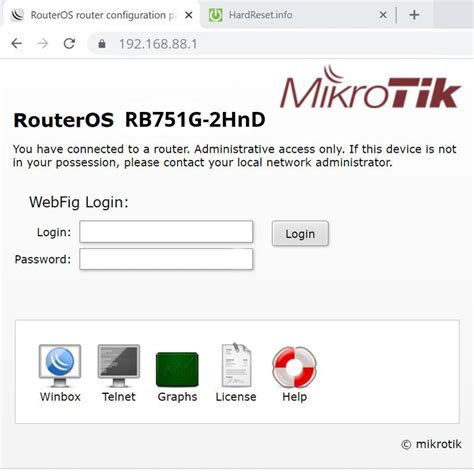Image resolution: width=474 pixels, height=472 pixels.
Task: Focus the Login username field
Action: [x=166, y=231]
